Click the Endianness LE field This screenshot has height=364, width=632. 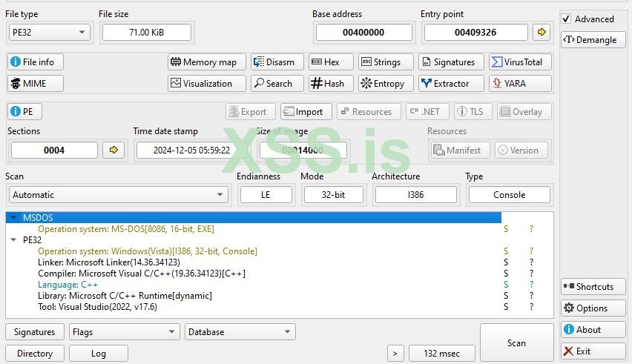[266, 195]
